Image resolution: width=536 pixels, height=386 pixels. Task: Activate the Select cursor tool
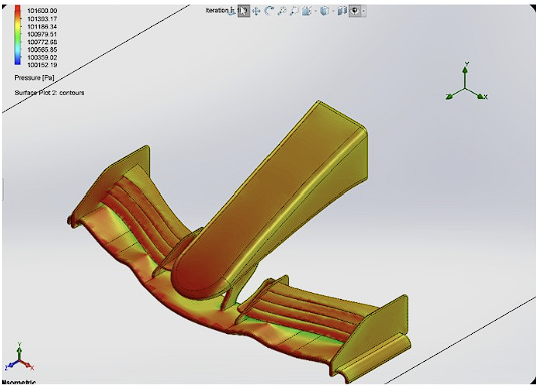tap(243, 11)
